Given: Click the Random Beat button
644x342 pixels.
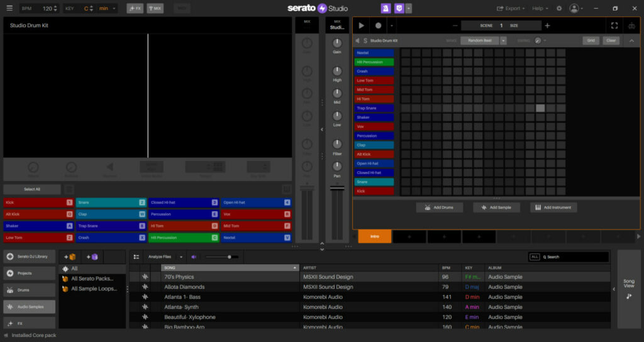Looking at the screenshot, I should click(480, 41).
